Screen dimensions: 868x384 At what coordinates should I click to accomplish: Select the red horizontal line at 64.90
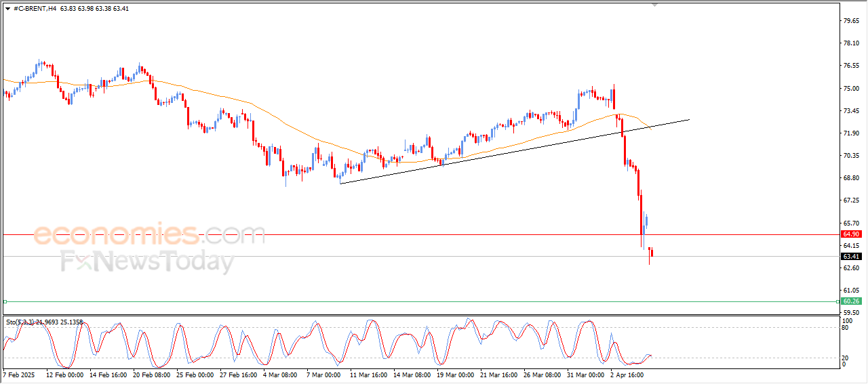(x=420, y=234)
